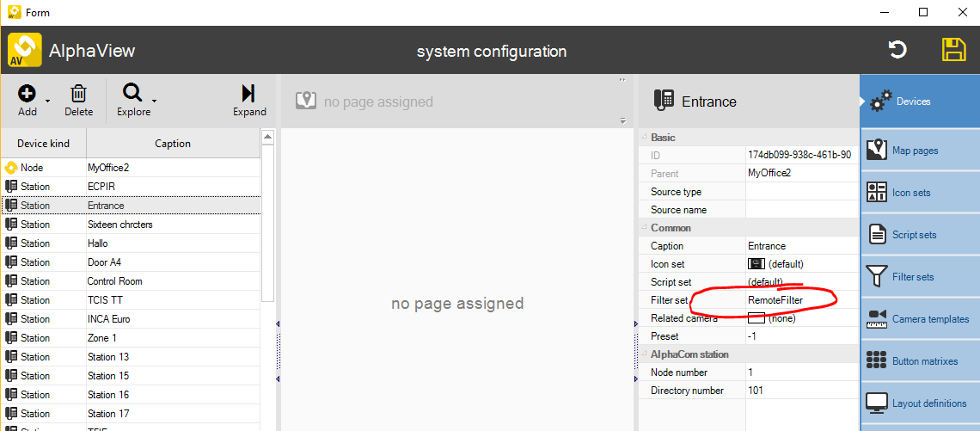
Task: Open the Explore dropdown arrow
Action: tap(154, 102)
